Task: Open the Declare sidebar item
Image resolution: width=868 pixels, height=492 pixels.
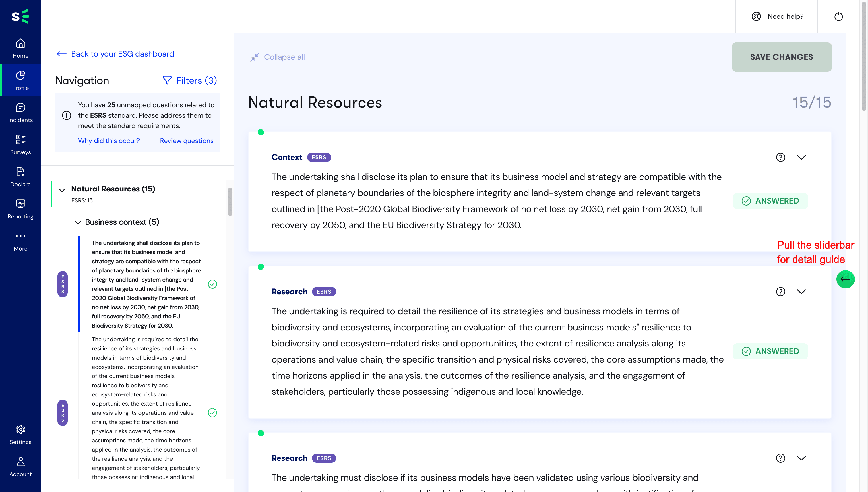Action: point(21,177)
